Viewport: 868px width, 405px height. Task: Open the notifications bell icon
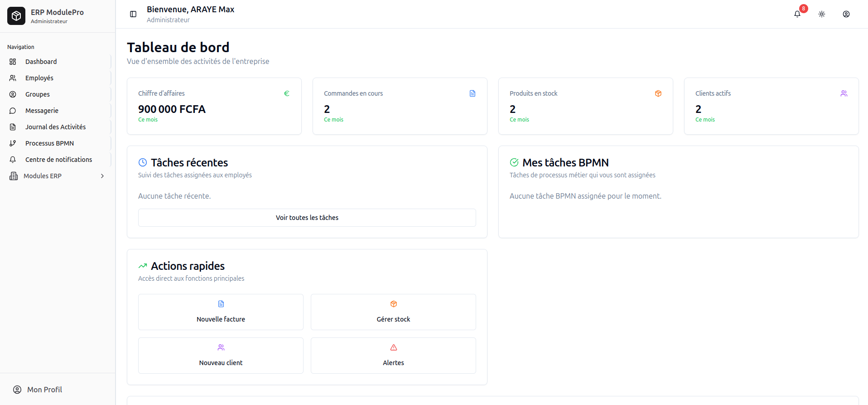[x=797, y=14]
